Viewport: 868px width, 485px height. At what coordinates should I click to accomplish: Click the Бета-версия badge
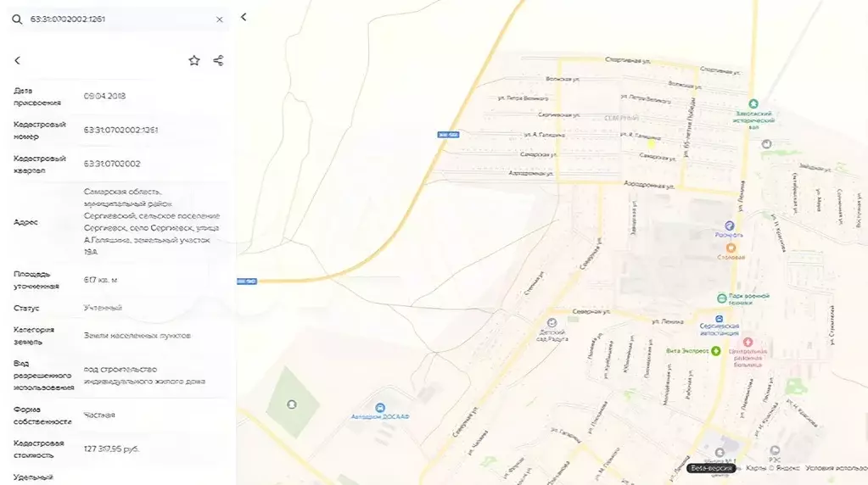(711, 468)
